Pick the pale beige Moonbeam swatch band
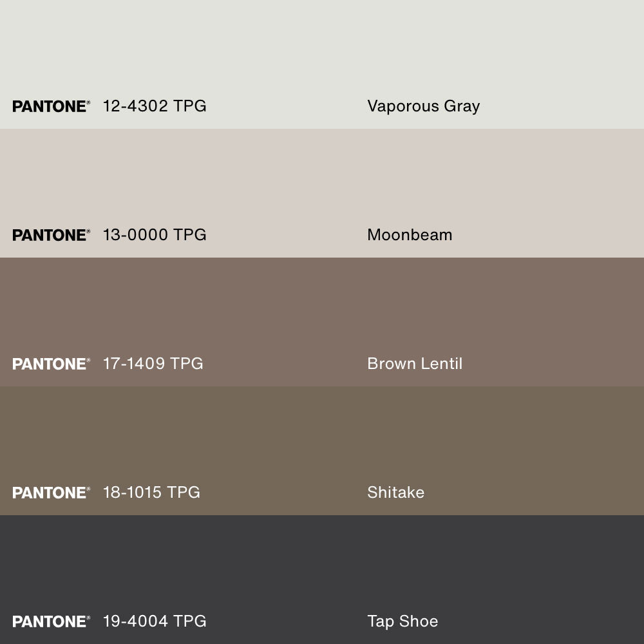 [x=322, y=174]
